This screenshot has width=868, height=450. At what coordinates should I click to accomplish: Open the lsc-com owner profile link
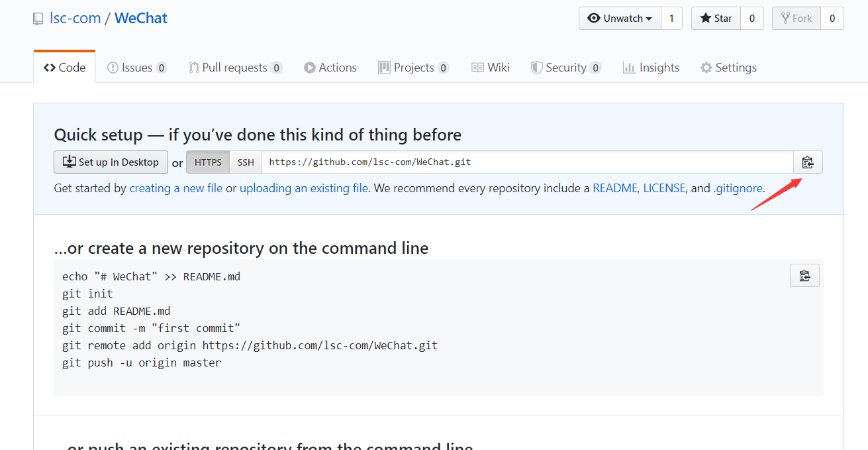75,18
